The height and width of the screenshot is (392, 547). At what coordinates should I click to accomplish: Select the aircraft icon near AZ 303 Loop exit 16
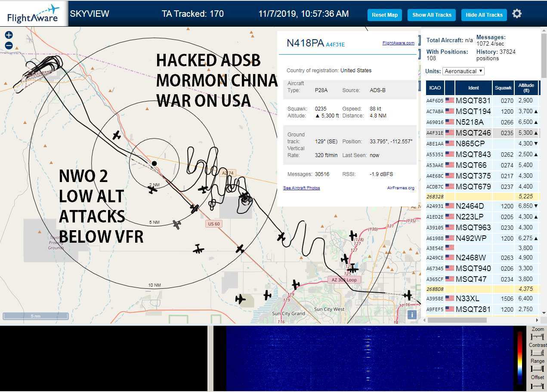(408, 295)
